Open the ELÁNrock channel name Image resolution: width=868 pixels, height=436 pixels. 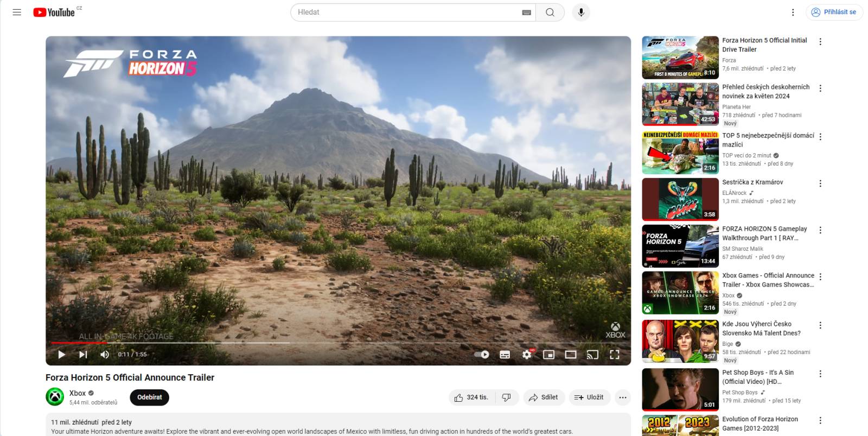(x=734, y=193)
